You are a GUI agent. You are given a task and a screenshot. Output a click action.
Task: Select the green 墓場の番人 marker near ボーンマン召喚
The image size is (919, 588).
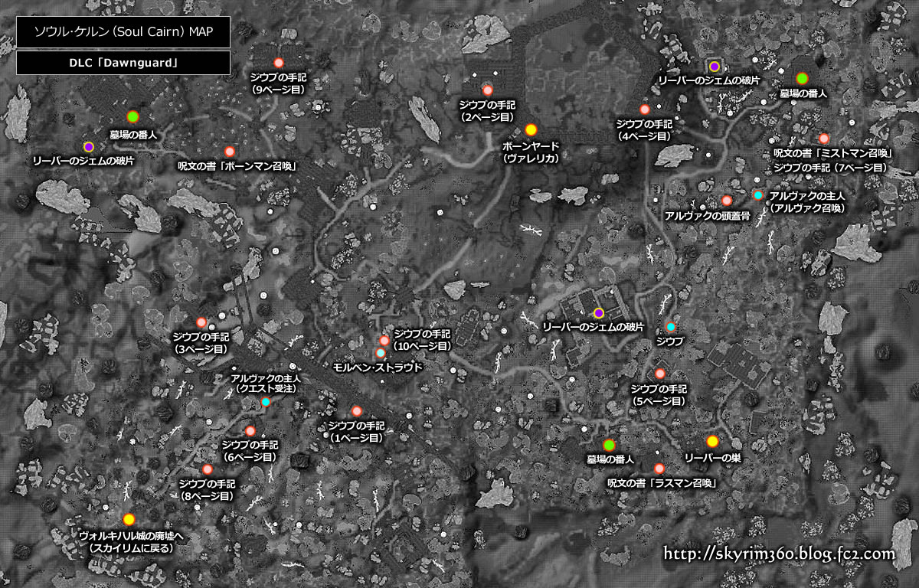[132, 116]
